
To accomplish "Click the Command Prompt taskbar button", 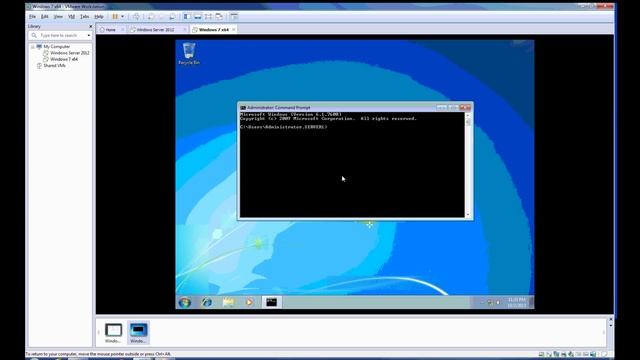I will [271, 302].
